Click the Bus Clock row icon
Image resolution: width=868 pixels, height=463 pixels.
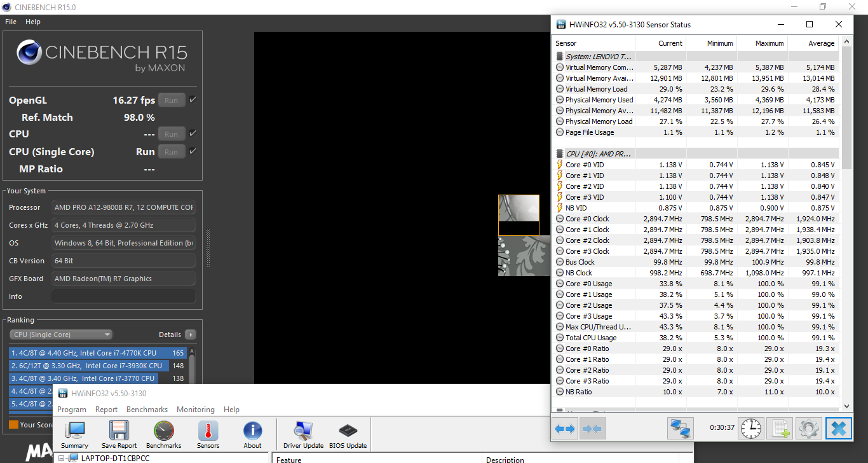pyautogui.click(x=560, y=262)
